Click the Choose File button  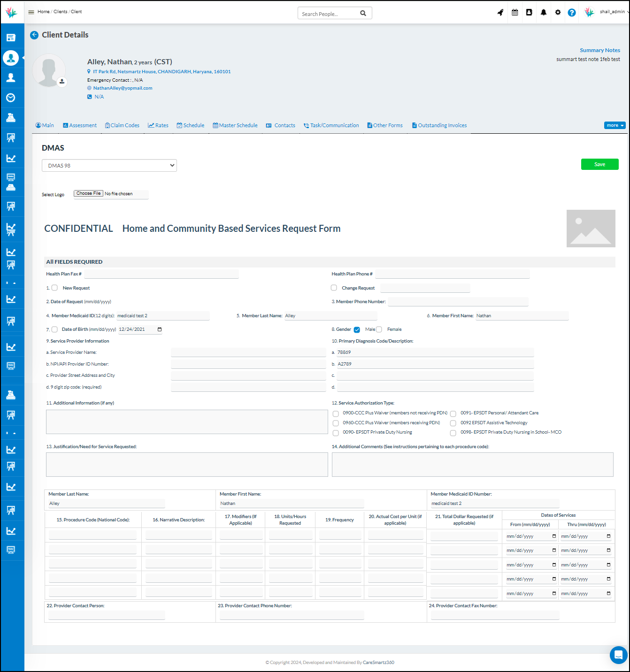[x=88, y=193]
